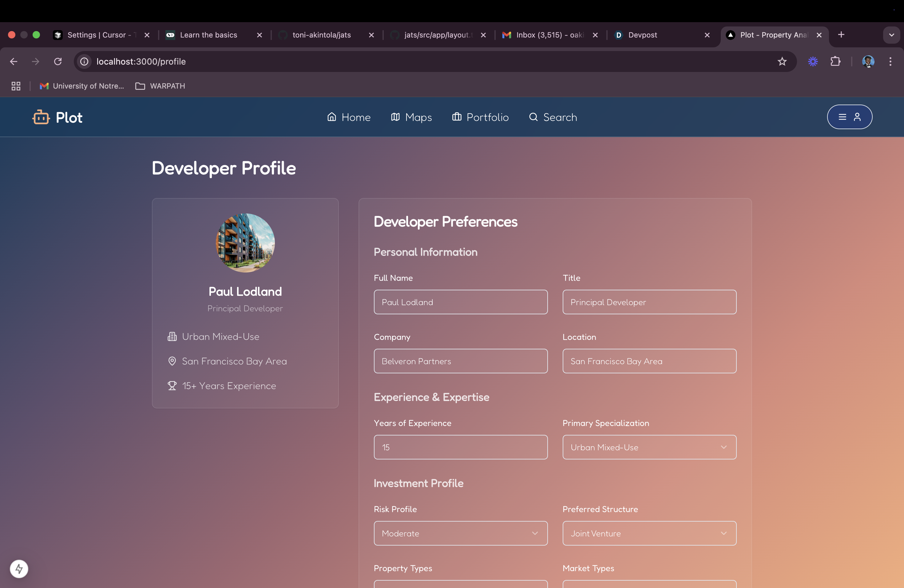Screen dimensions: 904x588
Task: Open the WARPATH bookmarks folder
Action: tap(160, 86)
